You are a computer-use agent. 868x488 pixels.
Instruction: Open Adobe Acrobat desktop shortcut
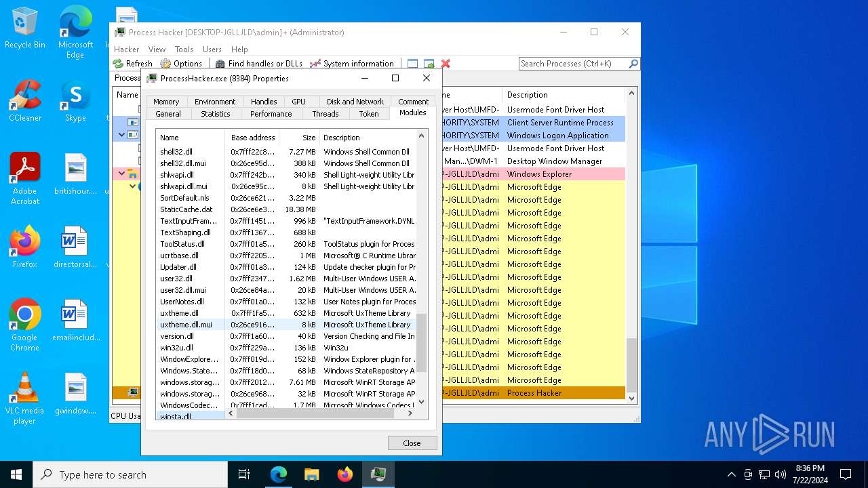click(25, 178)
